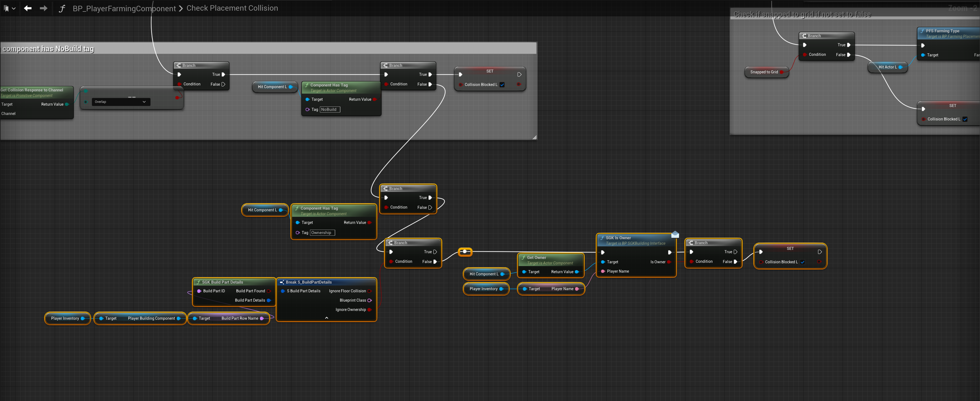Click the Break S_BuildPartDetails struct icon

[x=282, y=282]
